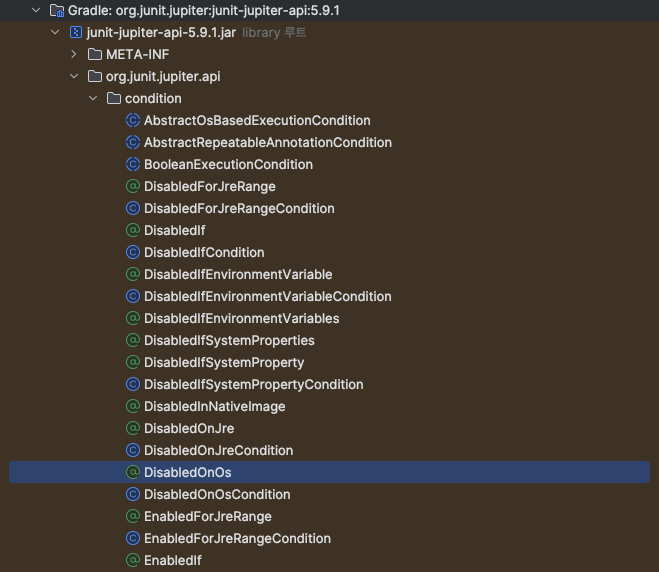Open DisabledIfEnvironmentVariables annotation
659x572 pixels.
click(x=242, y=318)
